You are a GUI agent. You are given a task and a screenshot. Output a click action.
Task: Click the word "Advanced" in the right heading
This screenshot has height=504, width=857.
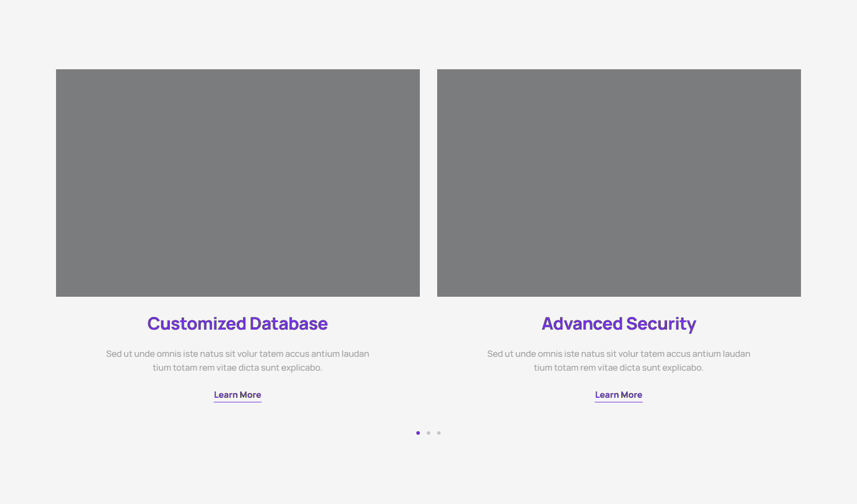click(x=582, y=324)
